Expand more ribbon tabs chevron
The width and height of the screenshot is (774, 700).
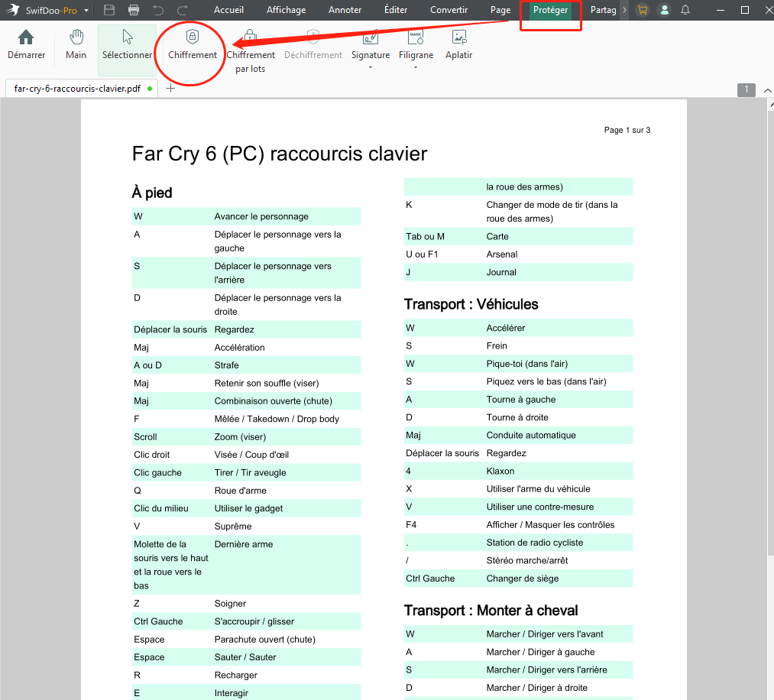[624, 10]
